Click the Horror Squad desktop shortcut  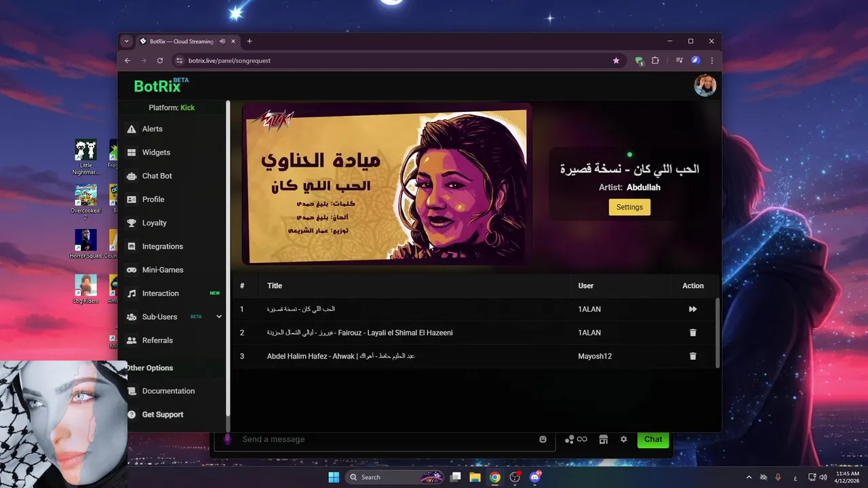(x=85, y=244)
